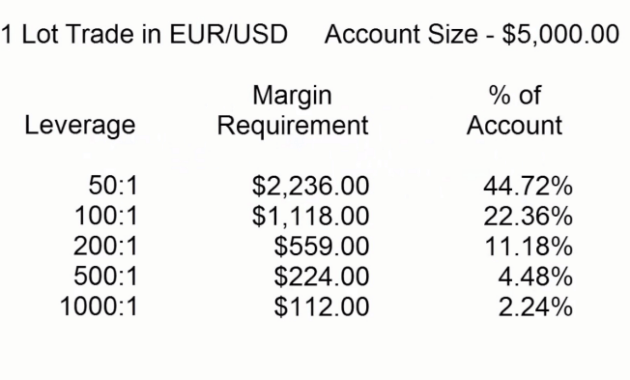This screenshot has height=380, width=630.
Task: Select the 1000:1 leverage cell
Action: coord(99,306)
